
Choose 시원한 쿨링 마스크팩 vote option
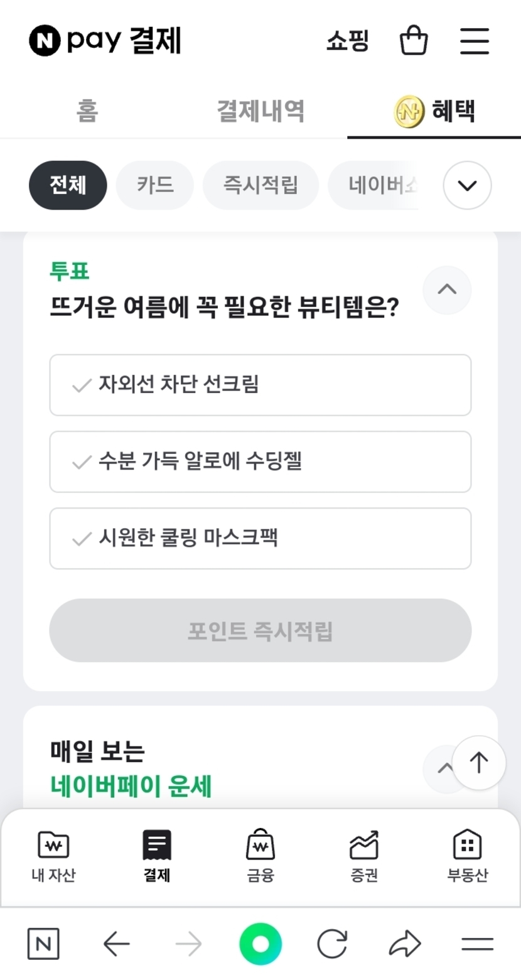point(260,539)
